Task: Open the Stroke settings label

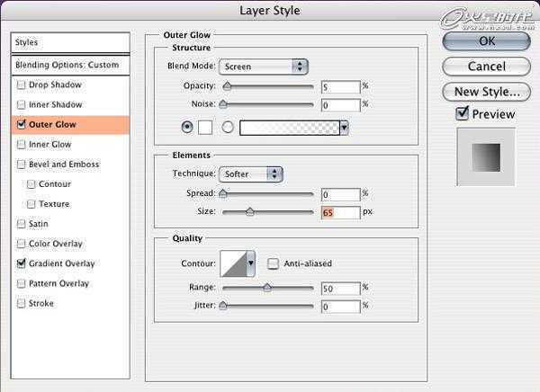Action: (x=41, y=304)
